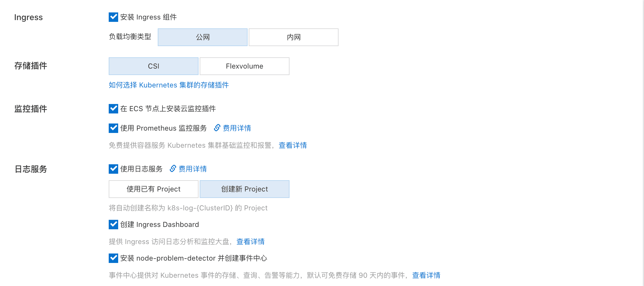This screenshot has height=286, width=644.
Task: Uncheck 安装 Ingress 组件 checkbox
Action: [x=113, y=17]
